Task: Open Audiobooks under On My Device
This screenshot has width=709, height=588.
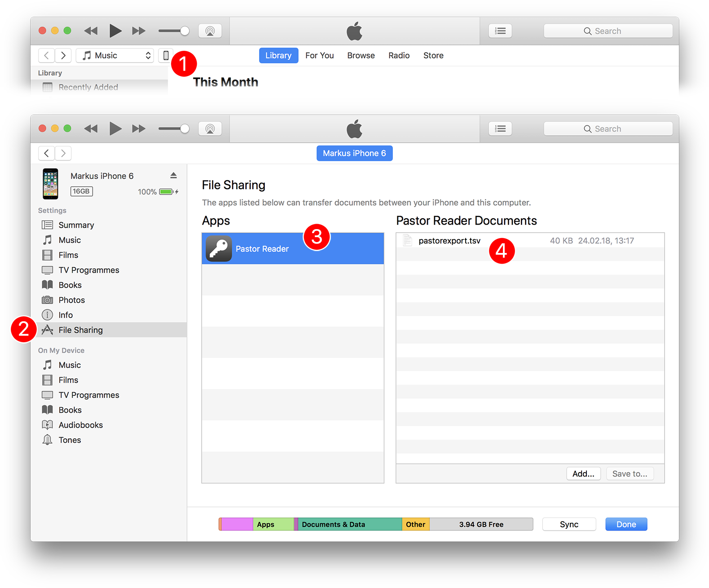Action: [x=80, y=425]
